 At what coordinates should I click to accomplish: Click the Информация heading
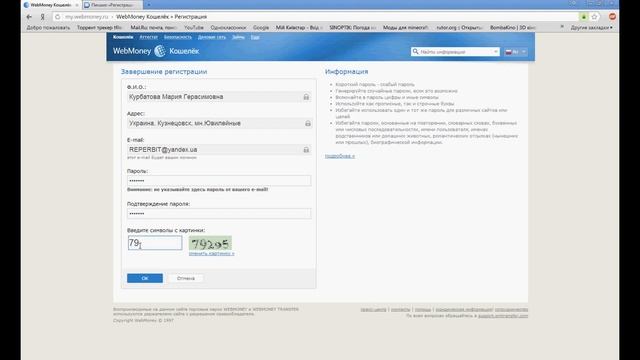point(347,71)
